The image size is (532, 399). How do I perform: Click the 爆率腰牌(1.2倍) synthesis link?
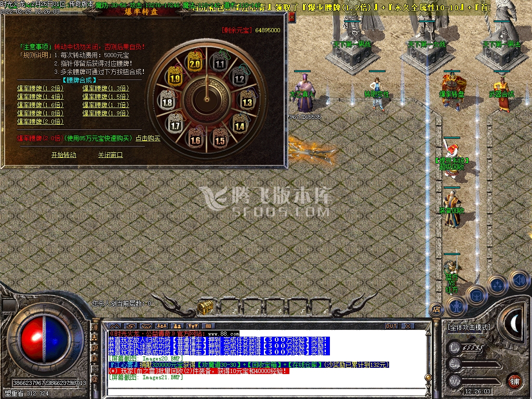41,88
